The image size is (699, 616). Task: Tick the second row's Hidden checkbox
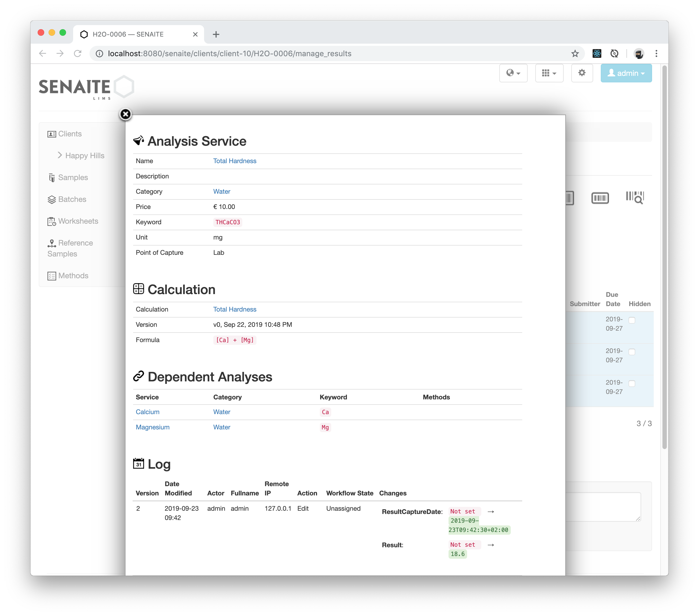coord(632,352)
